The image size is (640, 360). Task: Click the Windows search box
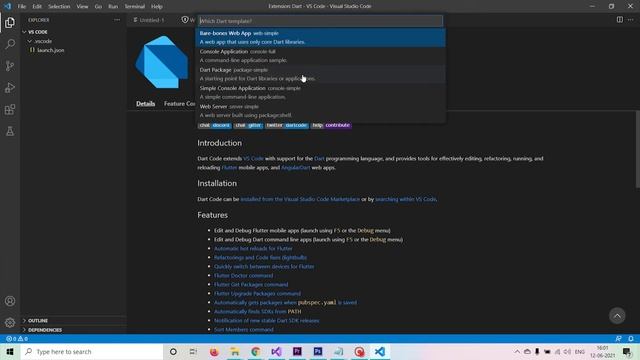(92, 351)
